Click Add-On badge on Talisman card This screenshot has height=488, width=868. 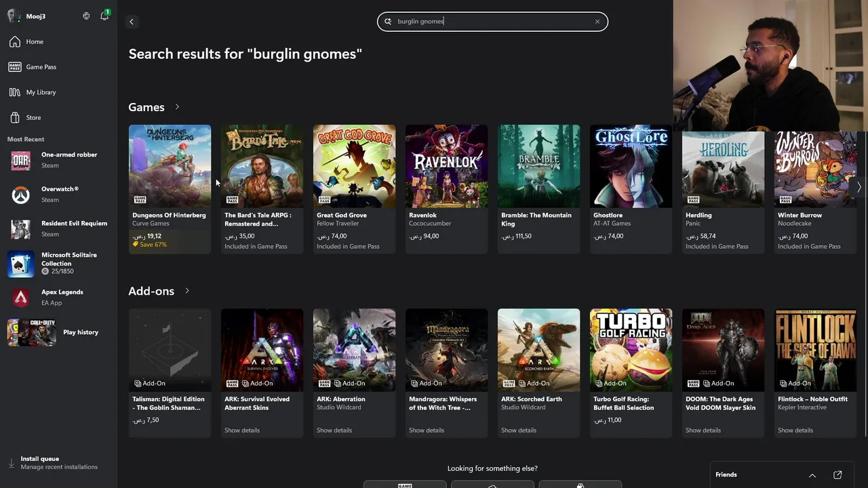(150, 384)
